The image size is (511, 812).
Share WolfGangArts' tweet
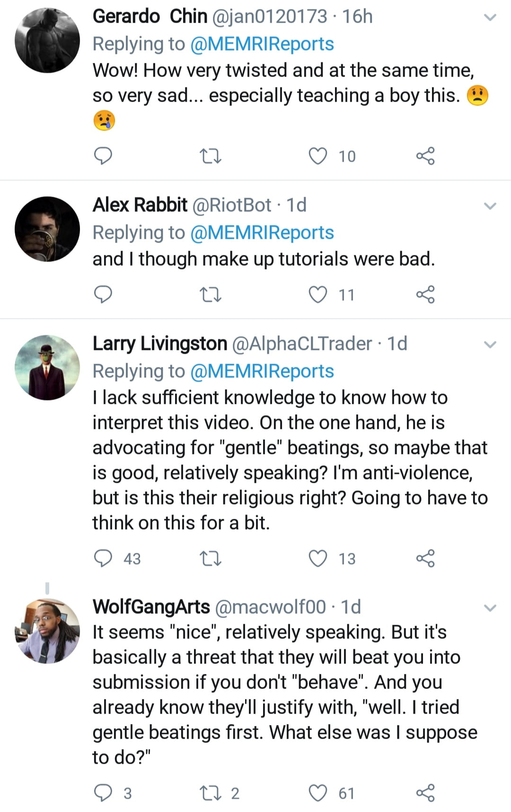(x=425, y=793)
